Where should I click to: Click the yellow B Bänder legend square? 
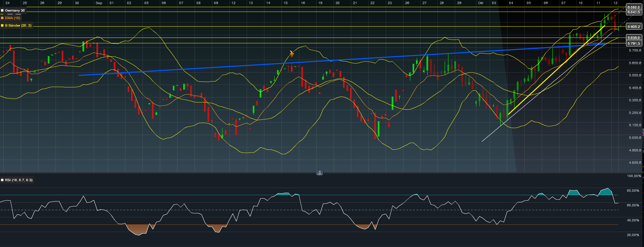(2, 26)
